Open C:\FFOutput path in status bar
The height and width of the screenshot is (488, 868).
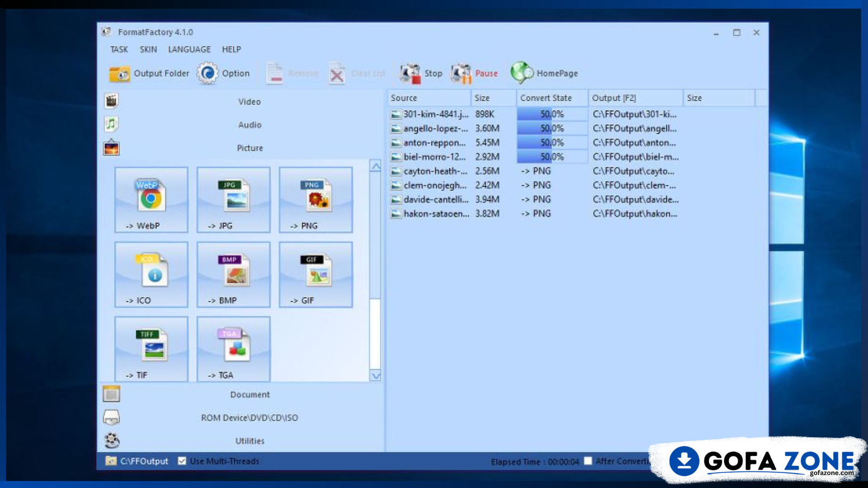[x=144, y=461]
